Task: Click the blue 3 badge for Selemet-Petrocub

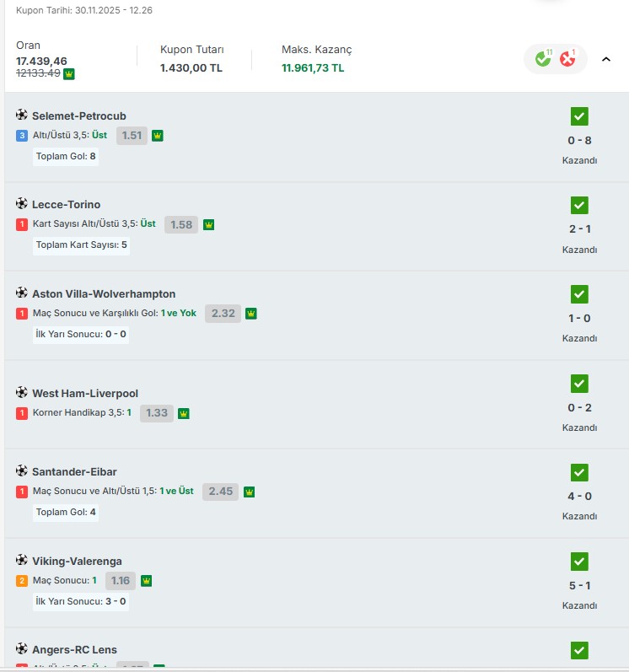Action: click(22, 136)
